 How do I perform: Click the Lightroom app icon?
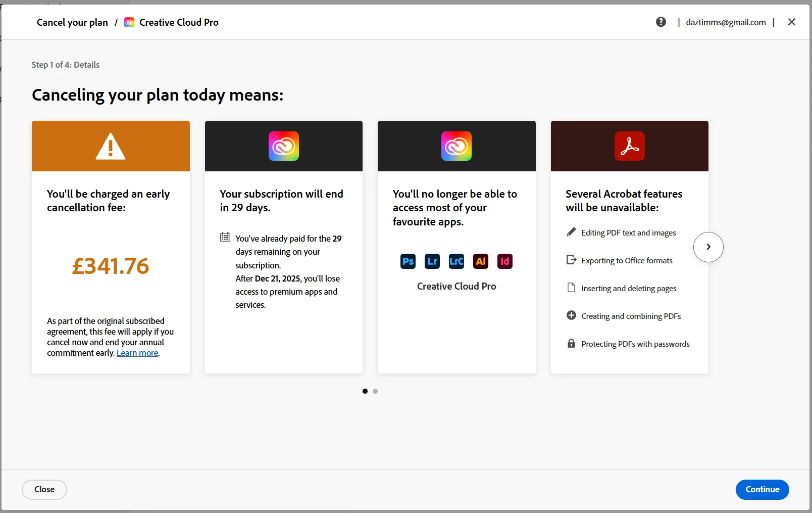(432, 261)
